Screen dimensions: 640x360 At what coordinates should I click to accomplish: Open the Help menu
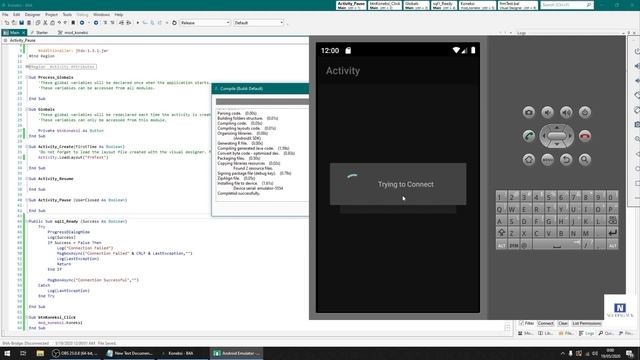pyautogui.click(x=119, y=15)
